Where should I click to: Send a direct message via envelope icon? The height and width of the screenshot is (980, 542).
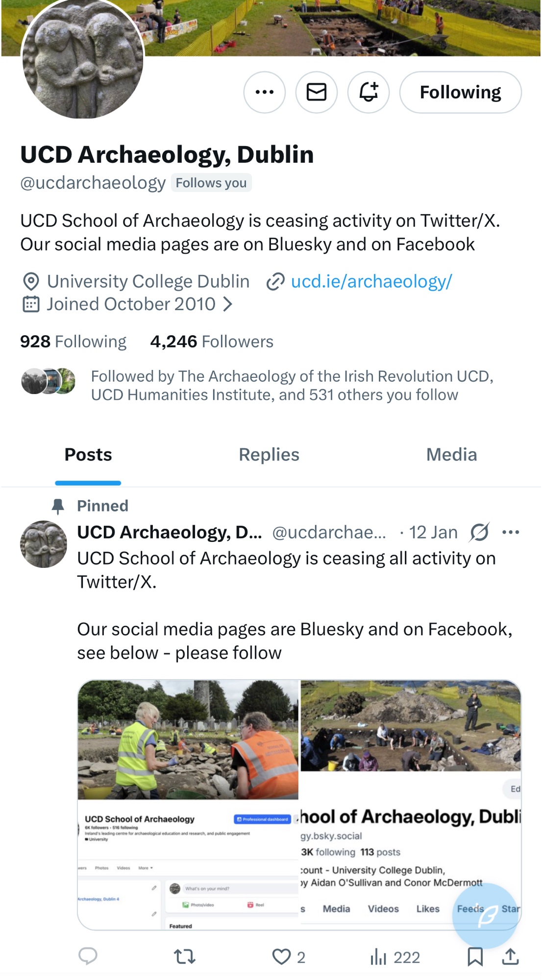(317, 92)
